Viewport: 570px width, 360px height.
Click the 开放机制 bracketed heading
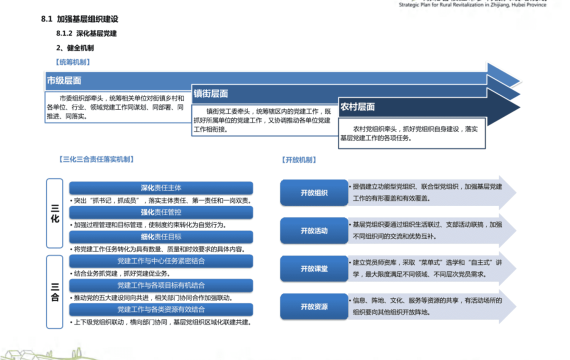pyautogui.click(x=299, y=160)
